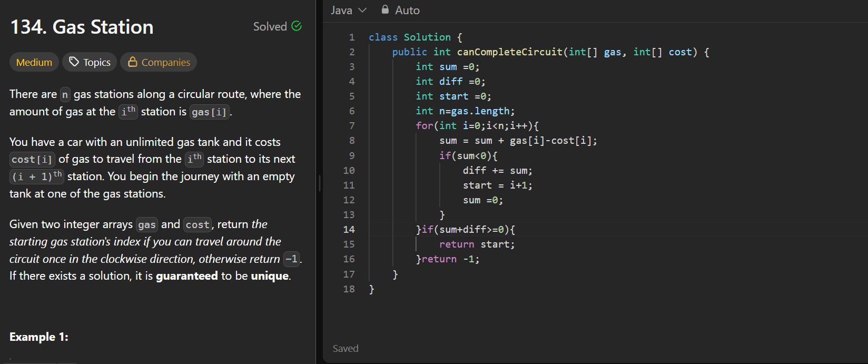Click the 'sum =0;' line inside the if block
This screenshot has width=868, height=364.
tap(483, 200)
